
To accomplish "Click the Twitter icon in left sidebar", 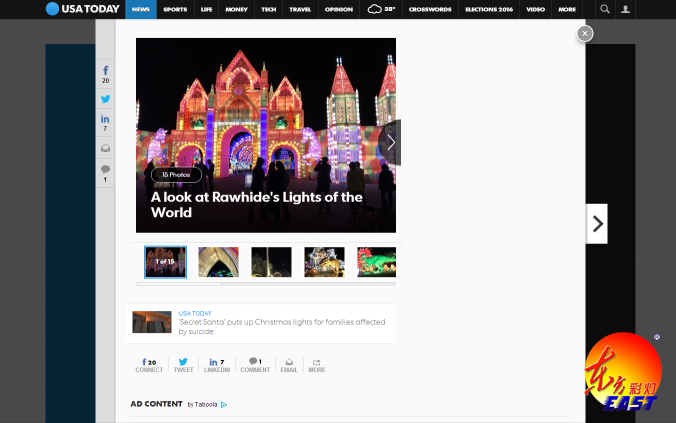I will 105,99.
